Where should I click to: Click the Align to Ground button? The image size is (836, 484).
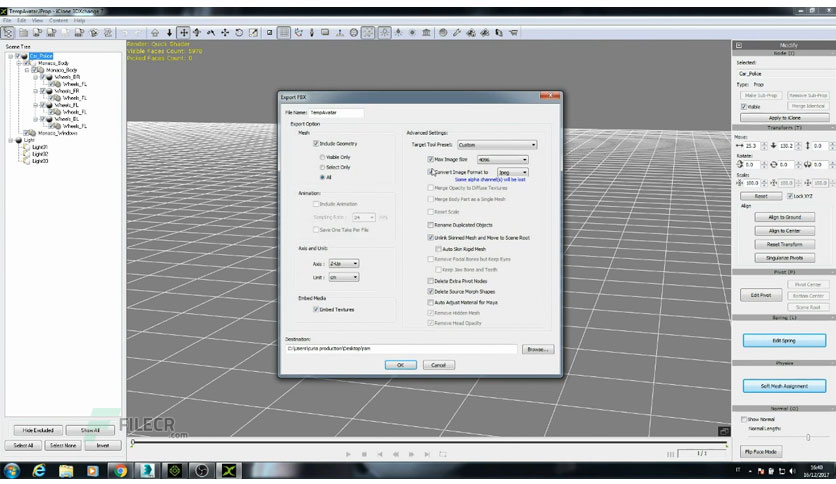pos(784,217)
